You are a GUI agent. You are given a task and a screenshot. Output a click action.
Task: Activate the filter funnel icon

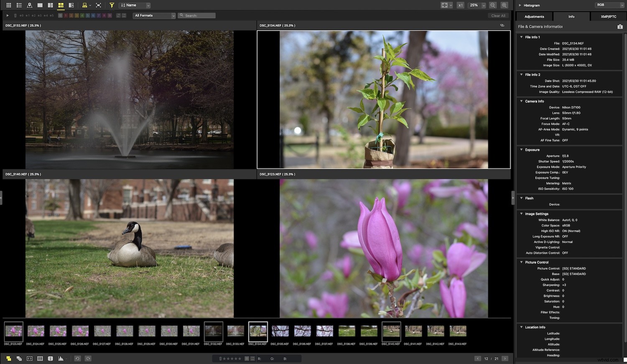point(111,5)
